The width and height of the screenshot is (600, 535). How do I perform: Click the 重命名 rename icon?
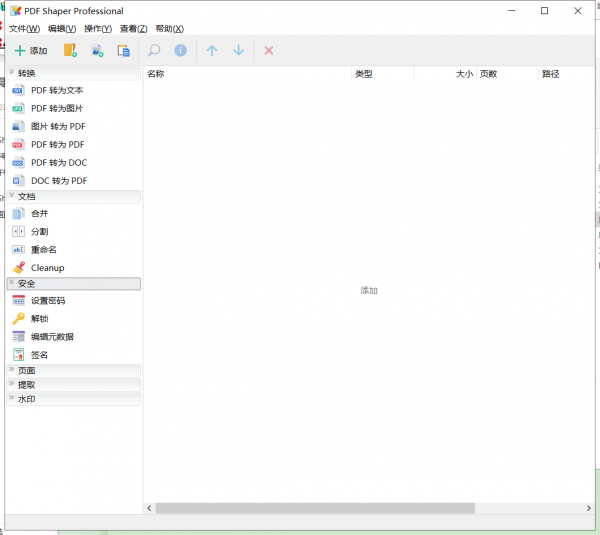click(x=18, y=250)
